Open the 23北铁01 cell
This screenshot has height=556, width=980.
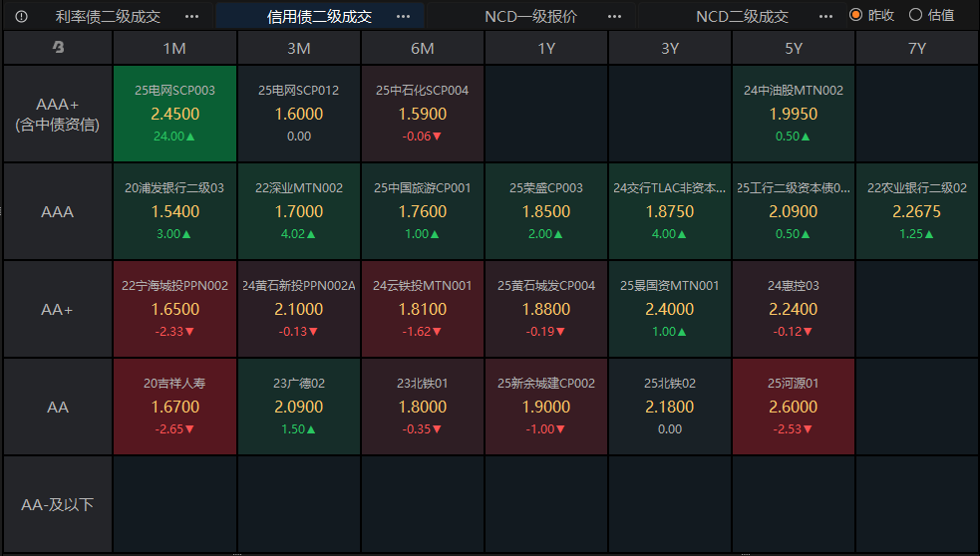click(x=423, y=407)
